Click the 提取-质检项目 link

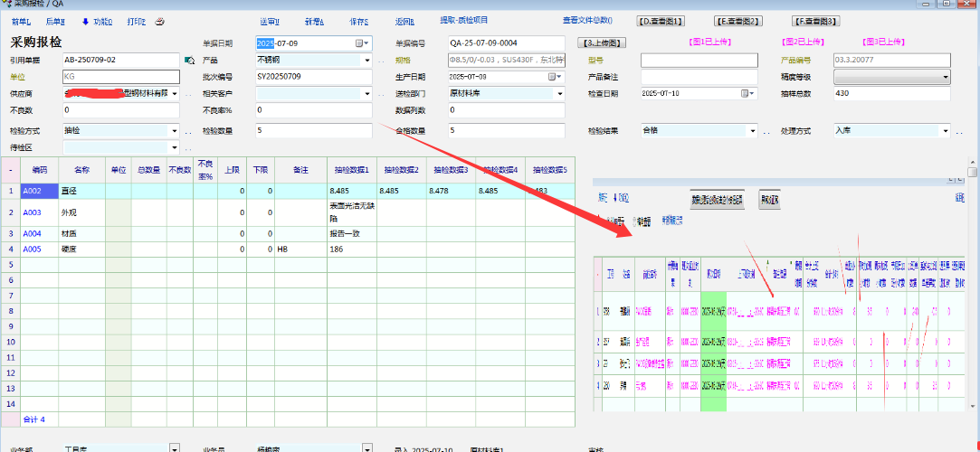tap(463, 20)
